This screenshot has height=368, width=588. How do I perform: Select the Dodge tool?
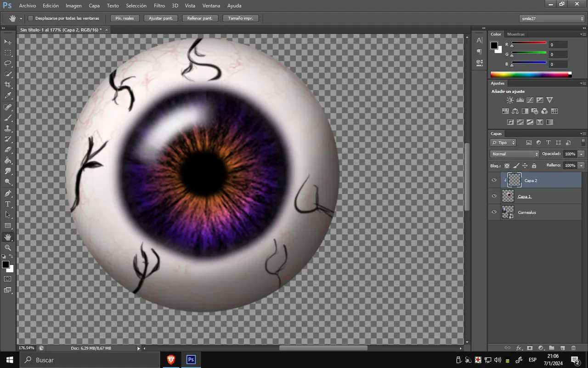(x=8, y=182)
